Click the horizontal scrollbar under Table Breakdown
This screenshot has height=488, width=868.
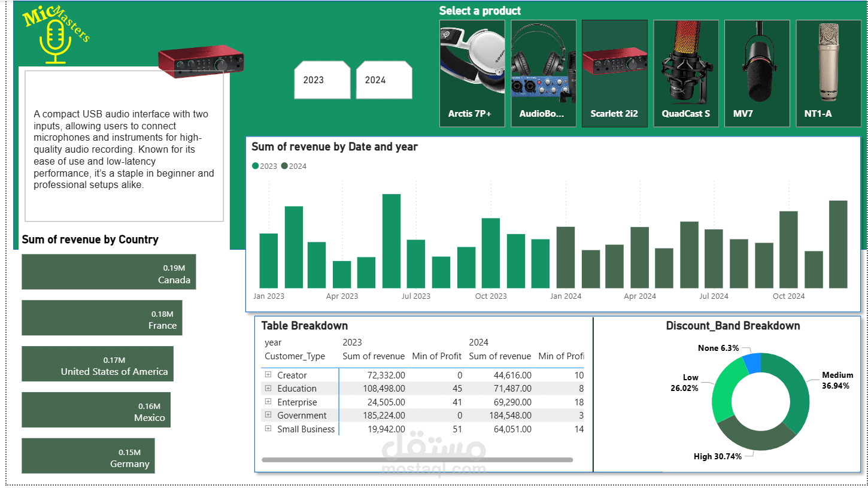coord(417,460)
